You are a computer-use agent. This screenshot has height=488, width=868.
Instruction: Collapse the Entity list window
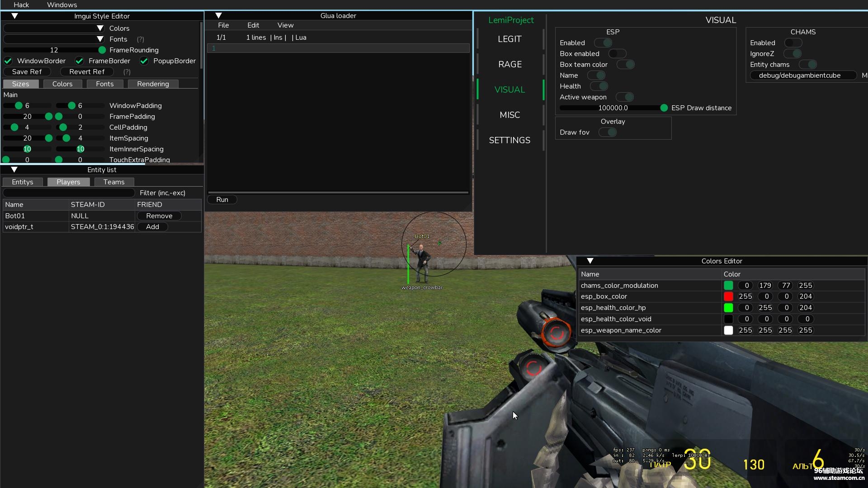click(x=14, y=169)
